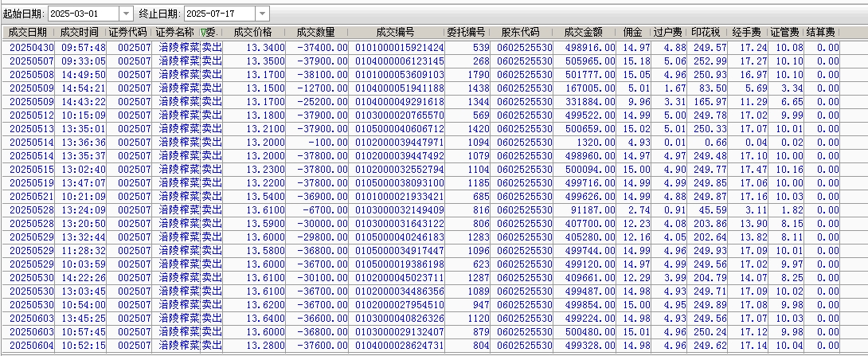Select time cell 10:03:59

(x=84, y=264)
